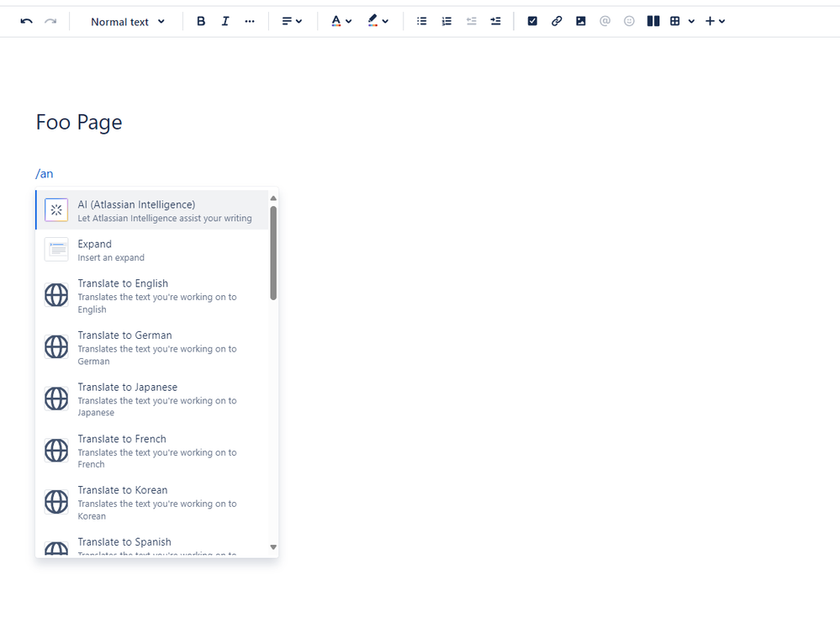
Task: Insert a numbered list
Action: click(446, 21)
